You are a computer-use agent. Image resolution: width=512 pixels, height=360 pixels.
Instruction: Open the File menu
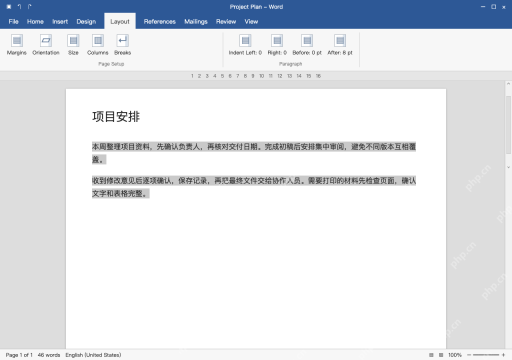[14, 22]
